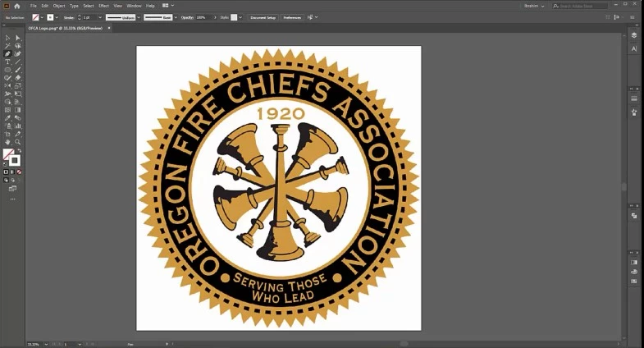Screen dimensions: 644x348
Task: Select the Shape Builder tool
Action: pyautogui.click(x=7, y=102)
